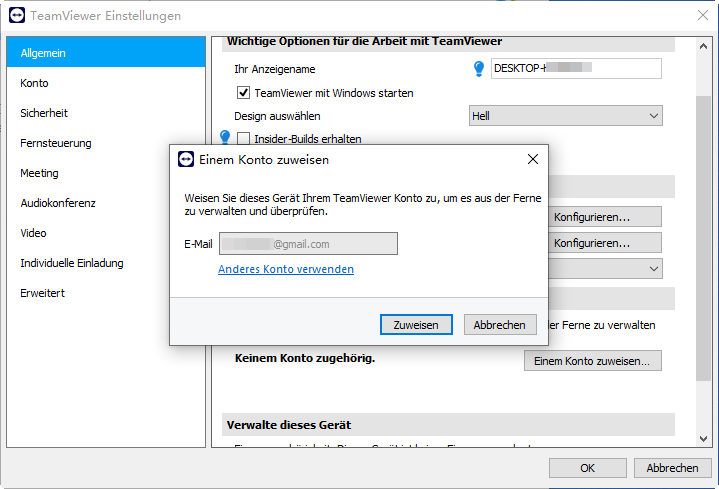Screen dimensions: 719x489
Task: Close the Einem Konto zuweisen dialog
Action: 533,159
